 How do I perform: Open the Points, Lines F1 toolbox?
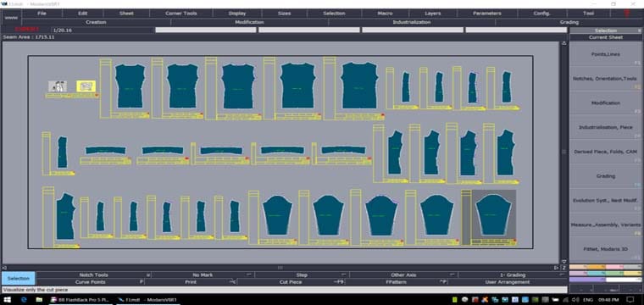pyautogui.click(x=606, y=54)
